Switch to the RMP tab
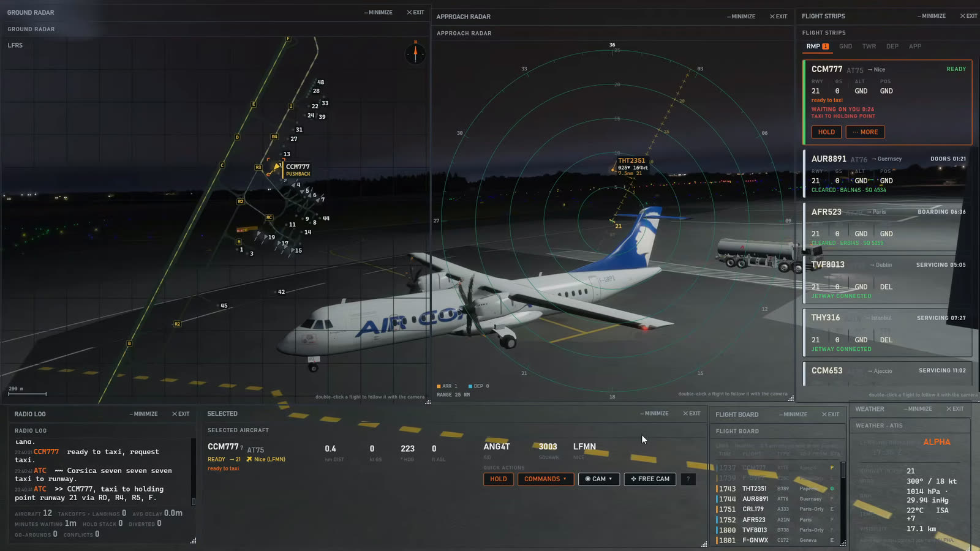The width and height of the screenshot is (980, 551). (817, 47)
